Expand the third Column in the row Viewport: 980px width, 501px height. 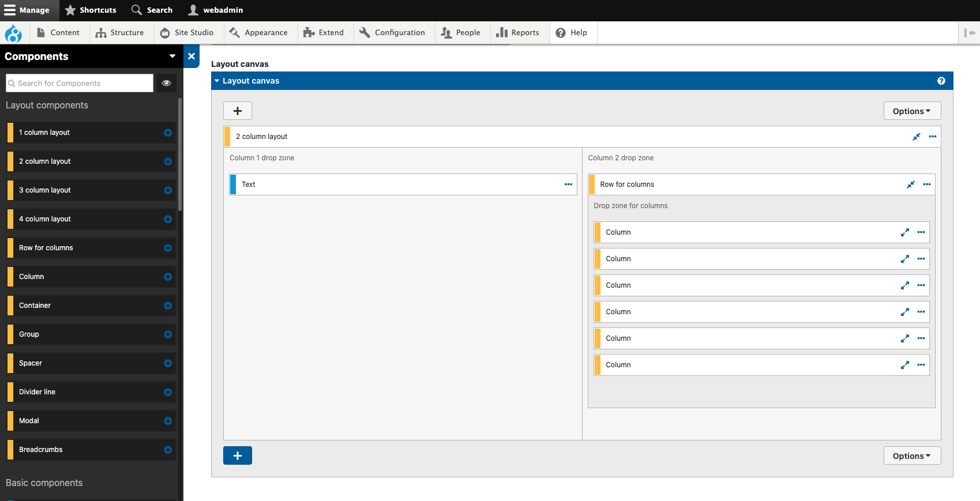tap(904, 285)
